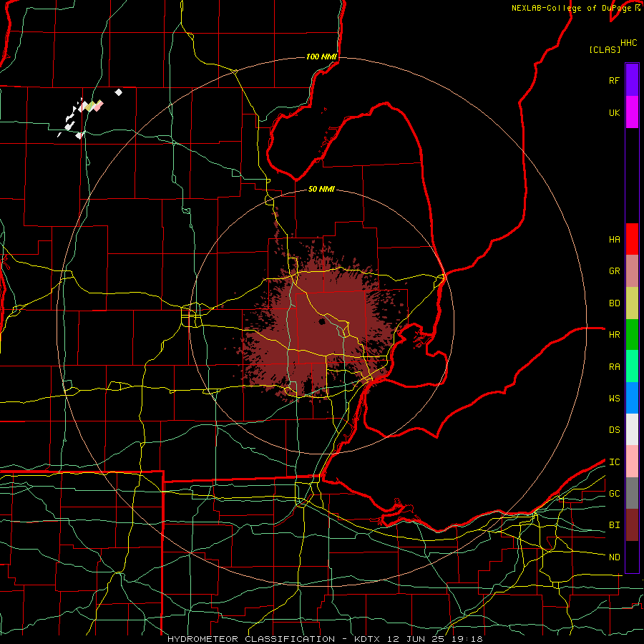This screenshot has width=644, height=644.
Task: Select the GC gray legend swatch
Action: pyautogui.click(x=632, y=493)
